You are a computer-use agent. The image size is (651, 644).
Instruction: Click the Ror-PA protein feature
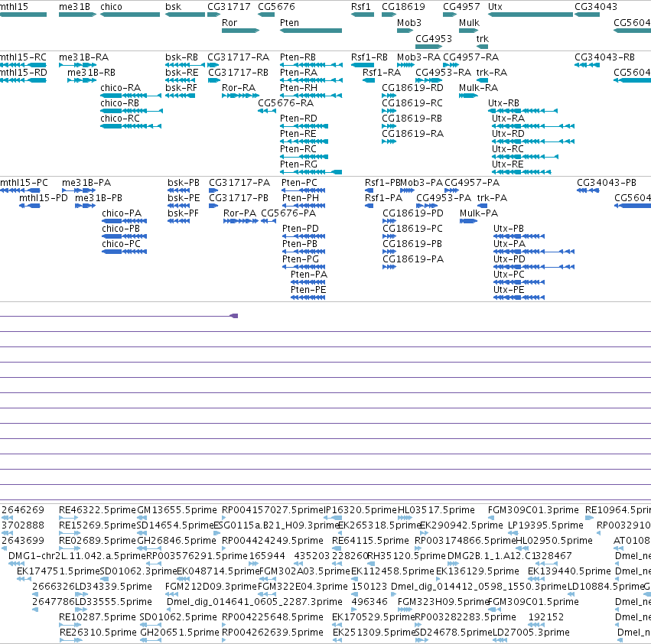(x=241, y=221)
